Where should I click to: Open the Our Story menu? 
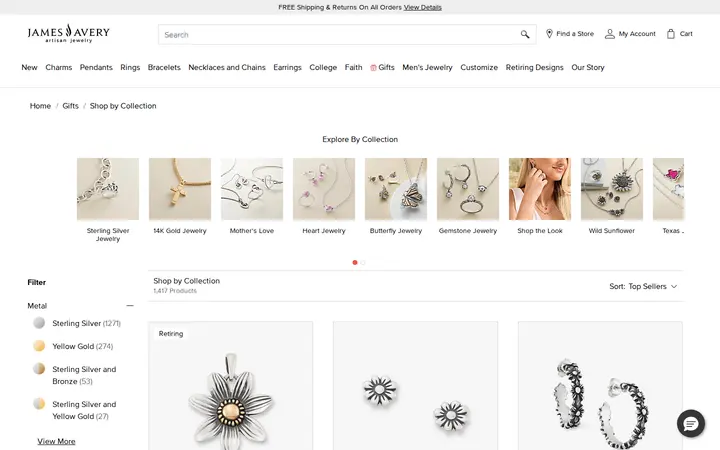pos(588,68)
